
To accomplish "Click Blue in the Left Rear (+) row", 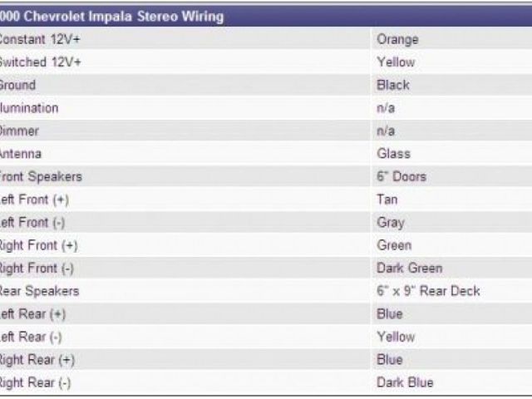I will pos(390,314).
